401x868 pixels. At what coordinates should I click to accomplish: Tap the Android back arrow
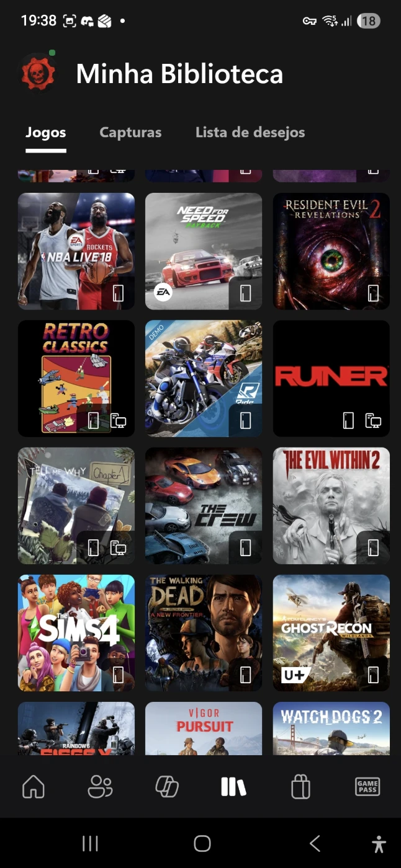315,843
